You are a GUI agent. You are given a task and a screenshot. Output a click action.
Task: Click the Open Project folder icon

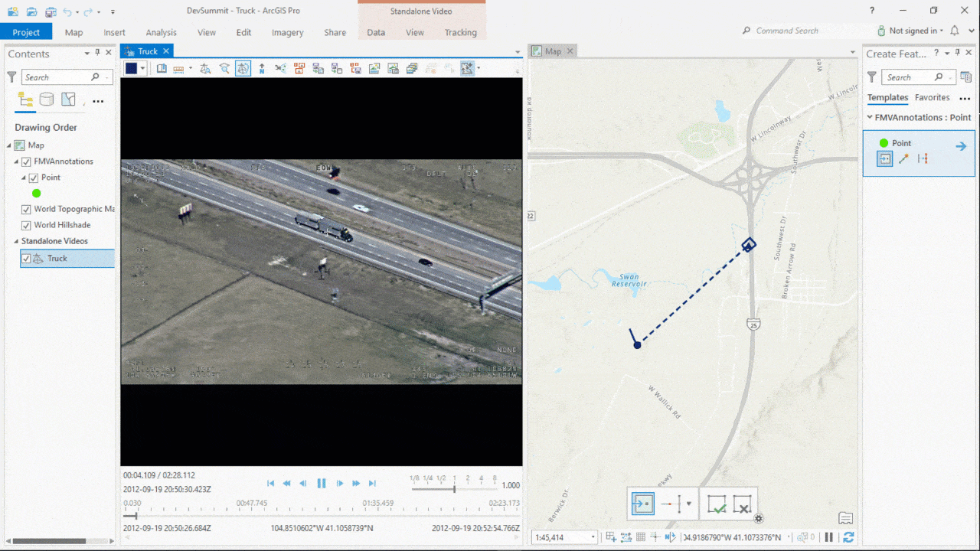(x=31, y=11)
